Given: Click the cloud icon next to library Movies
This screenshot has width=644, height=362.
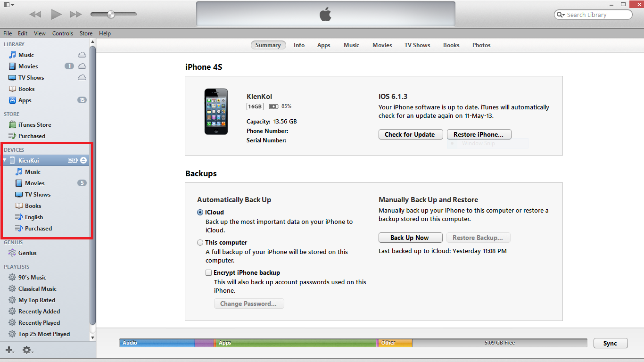Looking at the screenshot, I should [x=82, y=66].
